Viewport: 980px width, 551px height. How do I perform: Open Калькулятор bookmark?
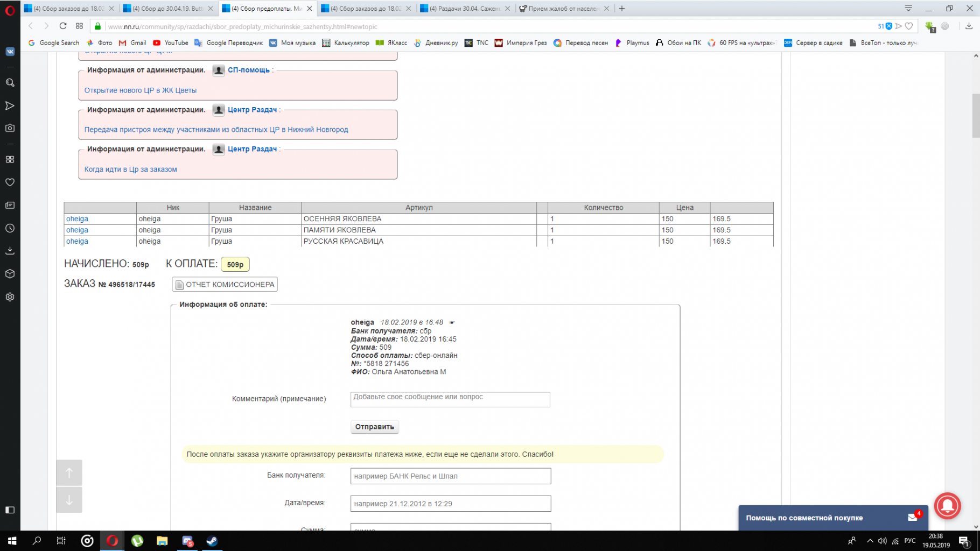tap(346, 43)
